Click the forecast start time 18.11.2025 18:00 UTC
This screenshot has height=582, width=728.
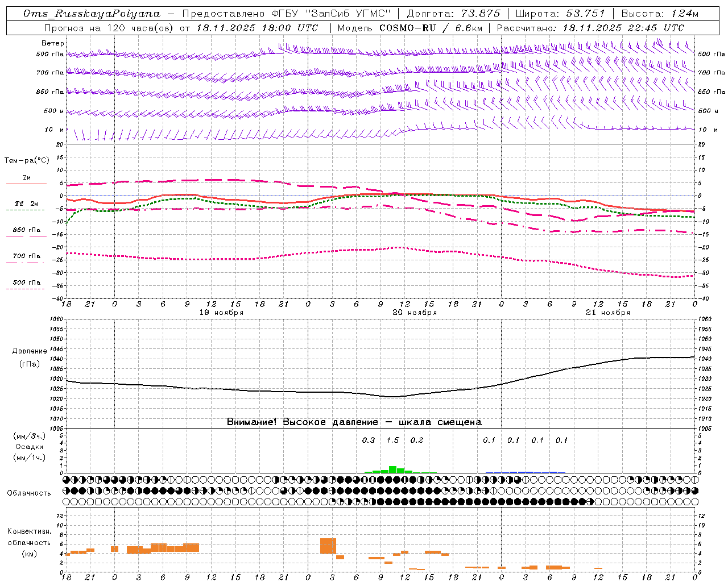257,28
